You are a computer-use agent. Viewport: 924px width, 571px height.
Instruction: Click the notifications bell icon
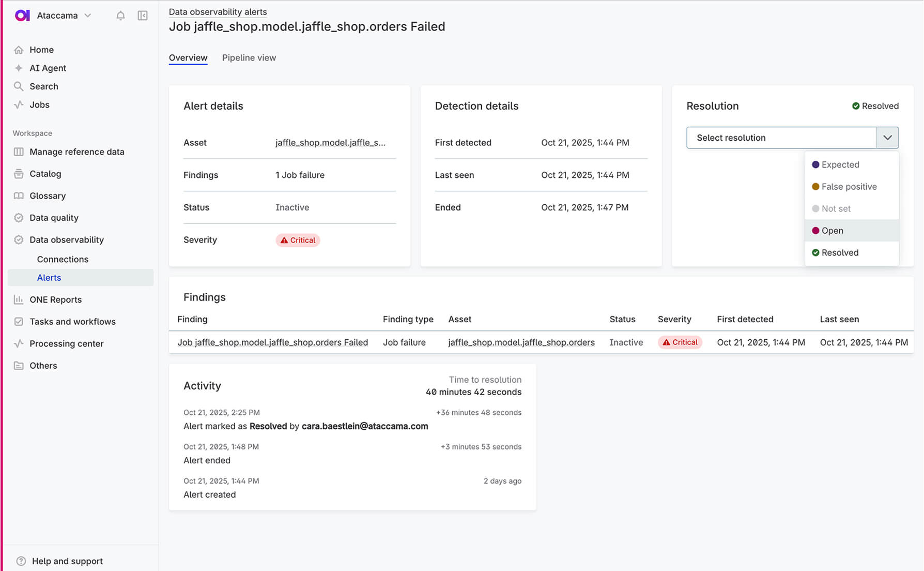120,16
